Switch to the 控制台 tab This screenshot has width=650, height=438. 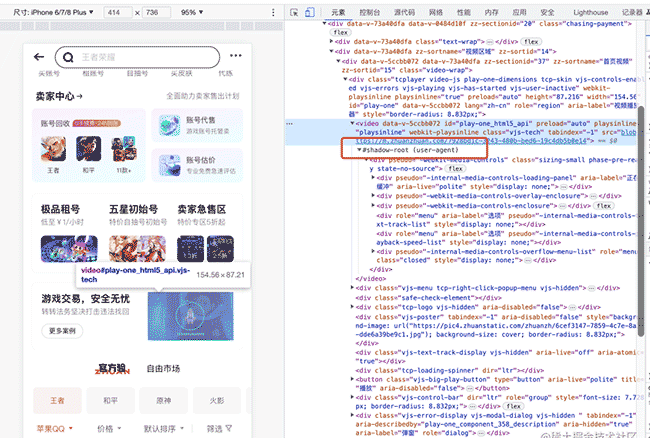[x=369, y=12]
